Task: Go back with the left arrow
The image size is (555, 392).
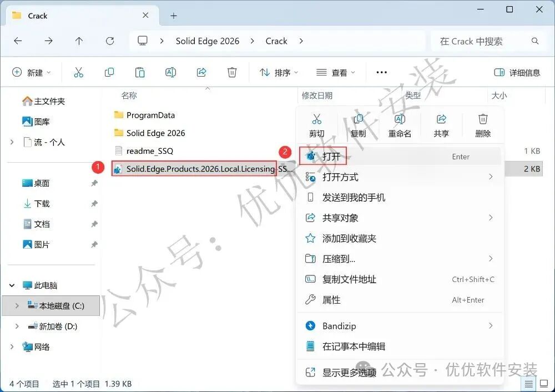Action: (18, 41)
